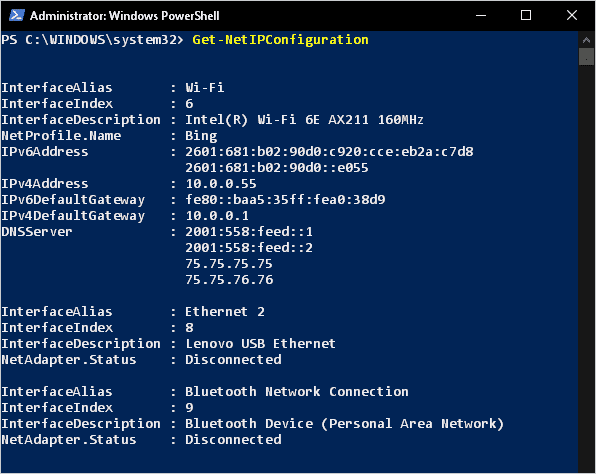This screenshot has height=474, width=596.
Task: Close the Administrator PowerShell window
Action: pyautogui.click(x=572, y=16)
